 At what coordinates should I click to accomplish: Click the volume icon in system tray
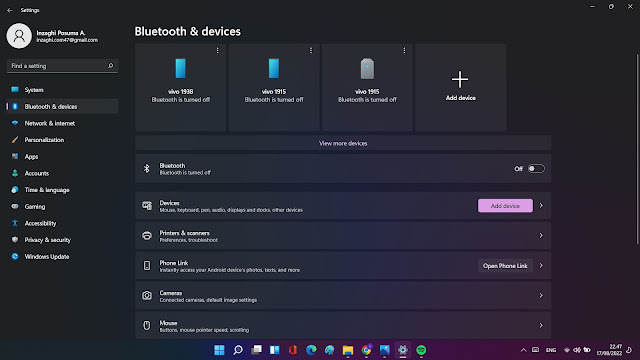[x=577, y=350]
